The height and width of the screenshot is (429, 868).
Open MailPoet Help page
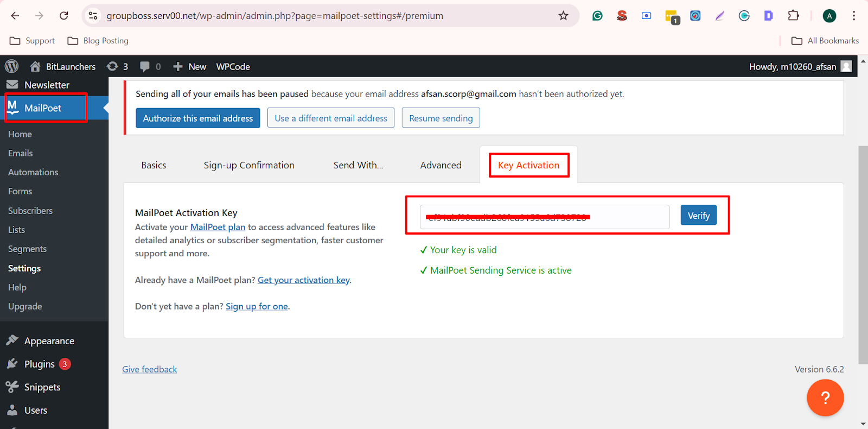(x=17, y=287)
